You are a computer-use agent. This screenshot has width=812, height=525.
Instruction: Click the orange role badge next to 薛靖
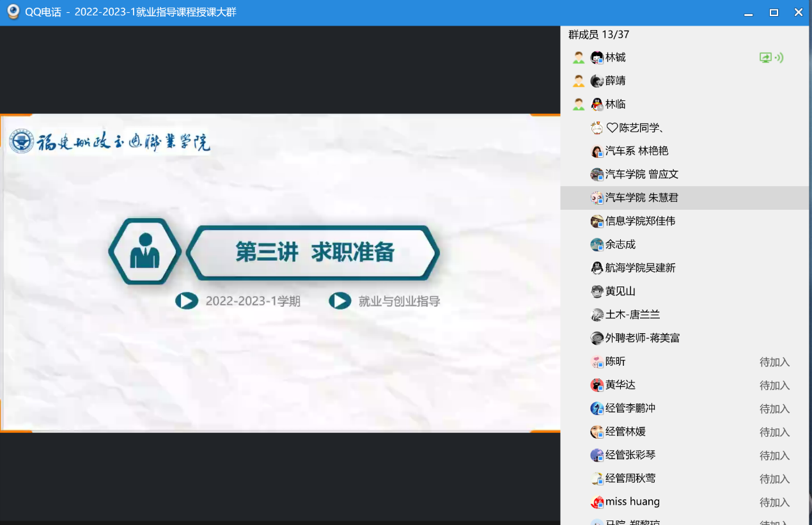[579, 81]
